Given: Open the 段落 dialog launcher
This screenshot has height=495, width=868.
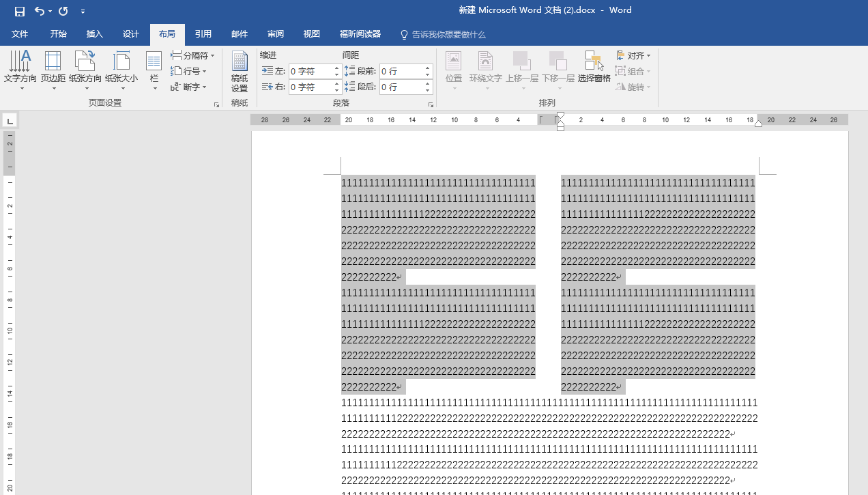Looking at the screenshot, I should (x=431, y=104).
